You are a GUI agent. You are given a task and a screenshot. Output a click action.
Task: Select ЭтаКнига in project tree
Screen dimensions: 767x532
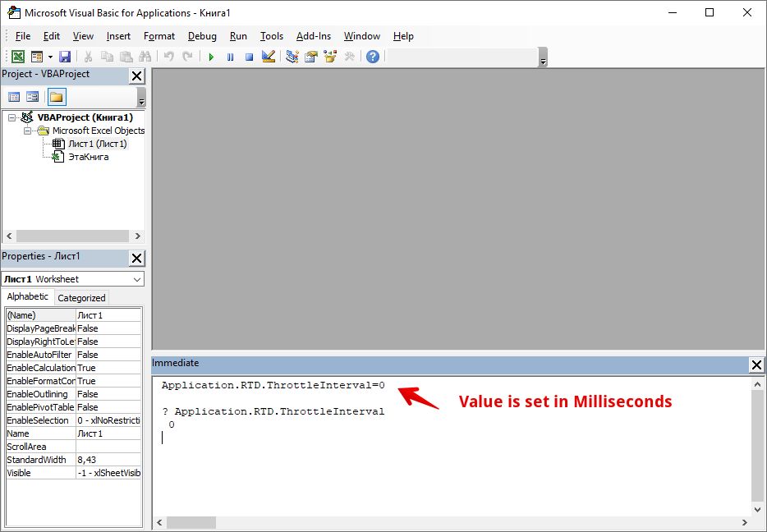(x=88, y=157)
